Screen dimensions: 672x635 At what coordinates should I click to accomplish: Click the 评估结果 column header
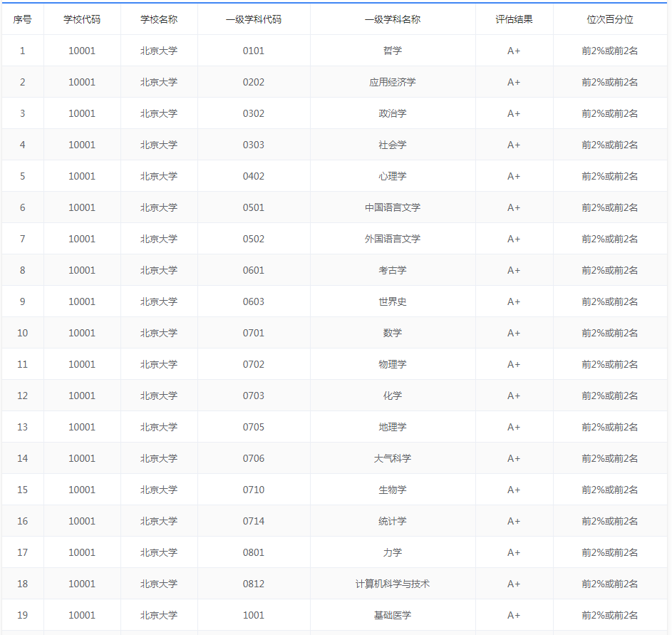click(515, 19)
